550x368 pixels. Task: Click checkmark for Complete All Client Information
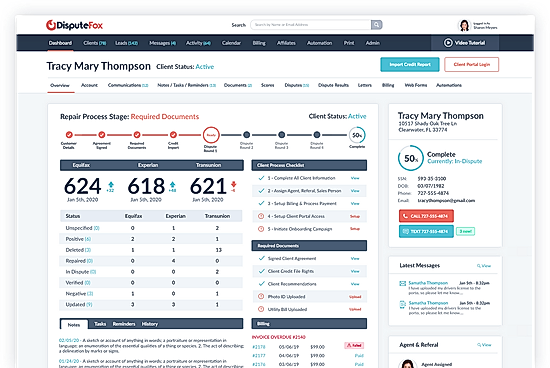click(x=261, y=178)
